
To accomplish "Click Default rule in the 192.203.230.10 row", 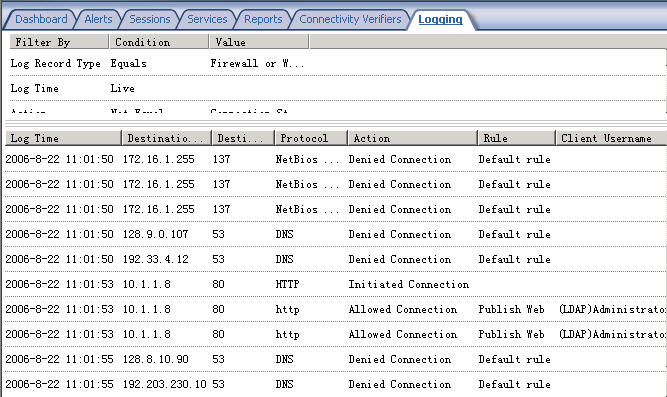I will point(514,384).
